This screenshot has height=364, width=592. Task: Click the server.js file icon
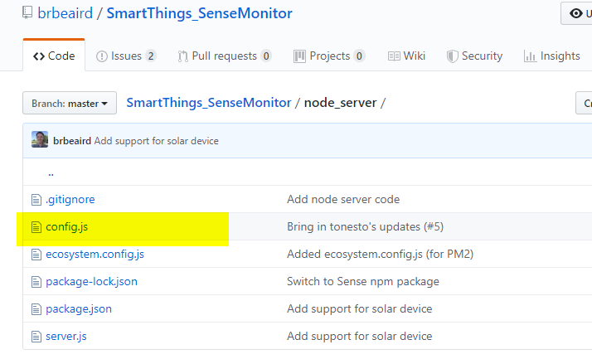pyautogui.click(x=36, y=336)
